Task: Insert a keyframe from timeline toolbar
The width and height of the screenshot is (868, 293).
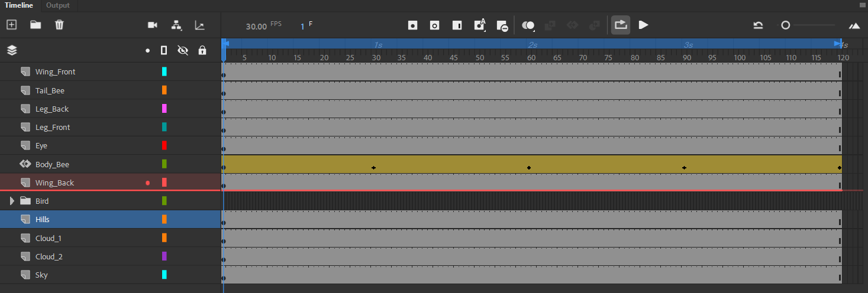Action: 412,25
